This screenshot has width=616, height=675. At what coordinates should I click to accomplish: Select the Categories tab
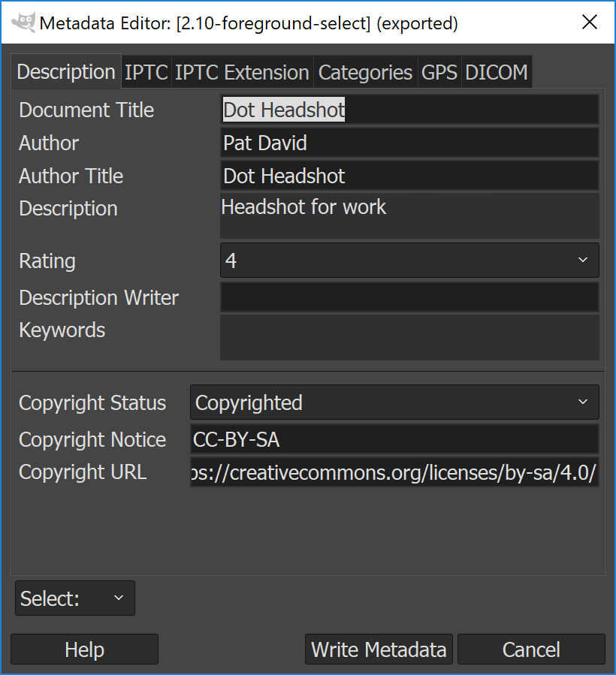click(365, 71)
